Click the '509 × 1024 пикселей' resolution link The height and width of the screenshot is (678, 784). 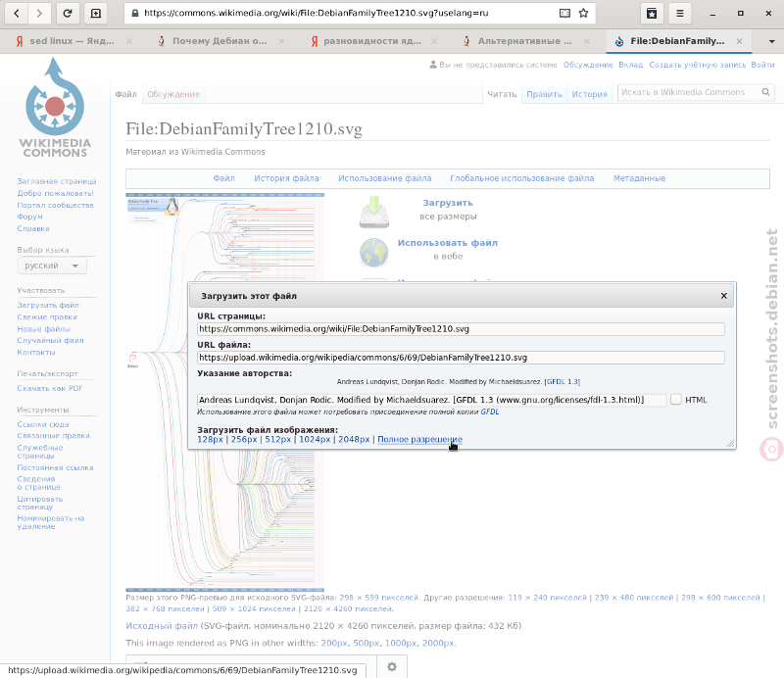click(254, 609)
